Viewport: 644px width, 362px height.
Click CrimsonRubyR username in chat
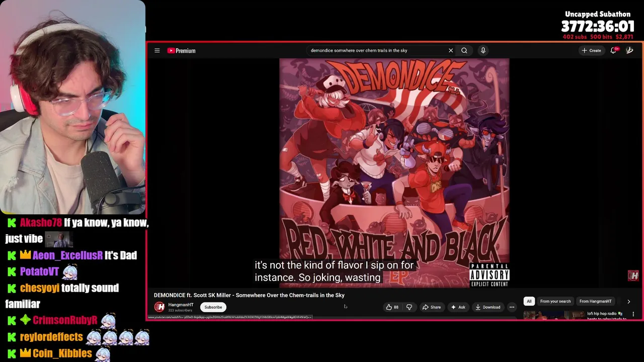(65, 321)
